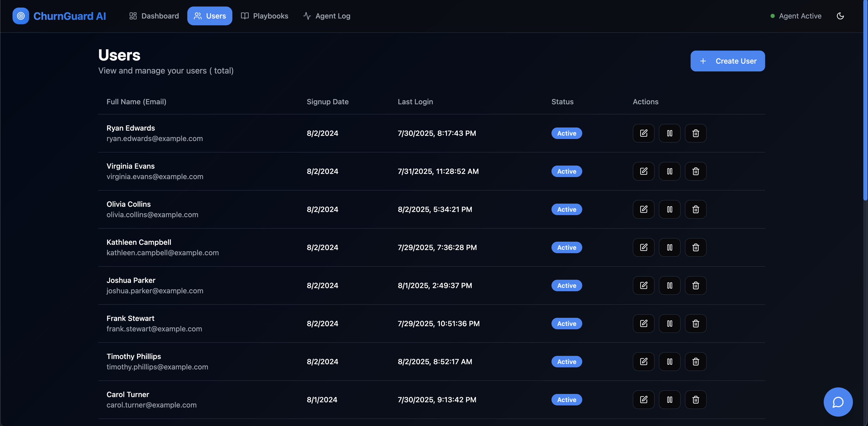Pause Ryan Edwards' account
868x426 pixels.
click(669, 133)
